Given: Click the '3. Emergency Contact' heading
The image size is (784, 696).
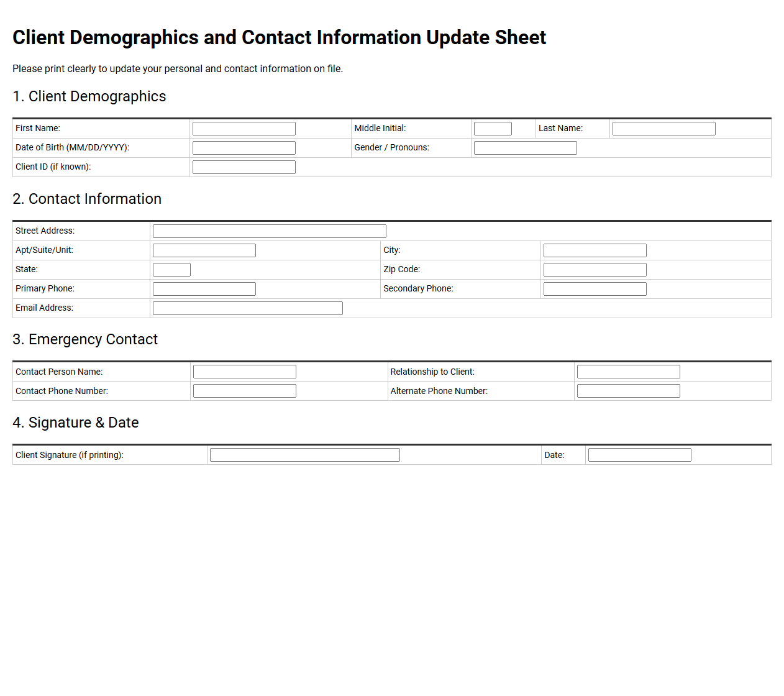Looking at the screenshot, I should [x=85, y=339].
